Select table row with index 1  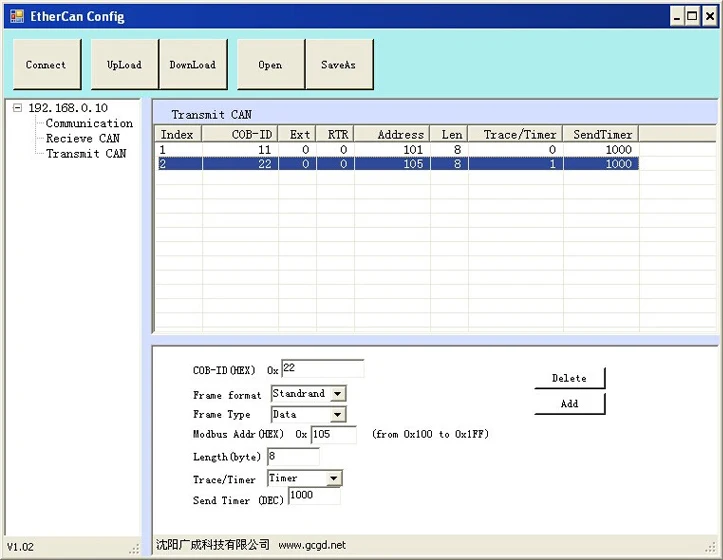point(397,149)
